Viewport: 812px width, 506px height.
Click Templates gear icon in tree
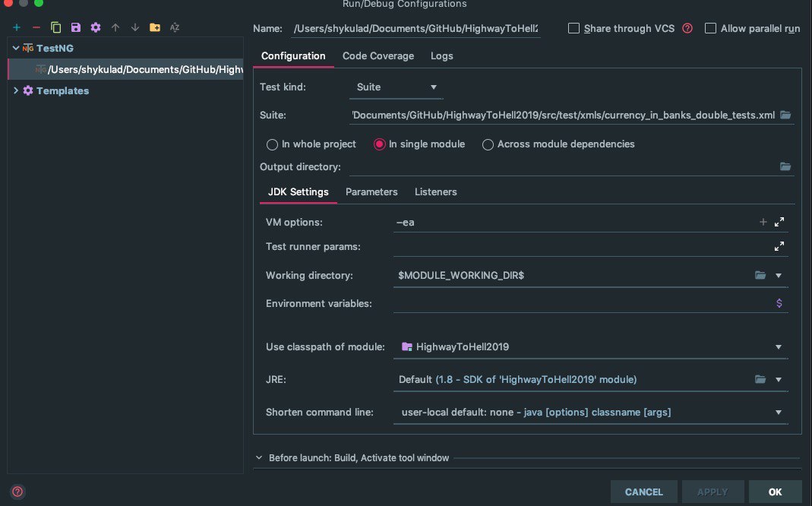tap(28, 90)
